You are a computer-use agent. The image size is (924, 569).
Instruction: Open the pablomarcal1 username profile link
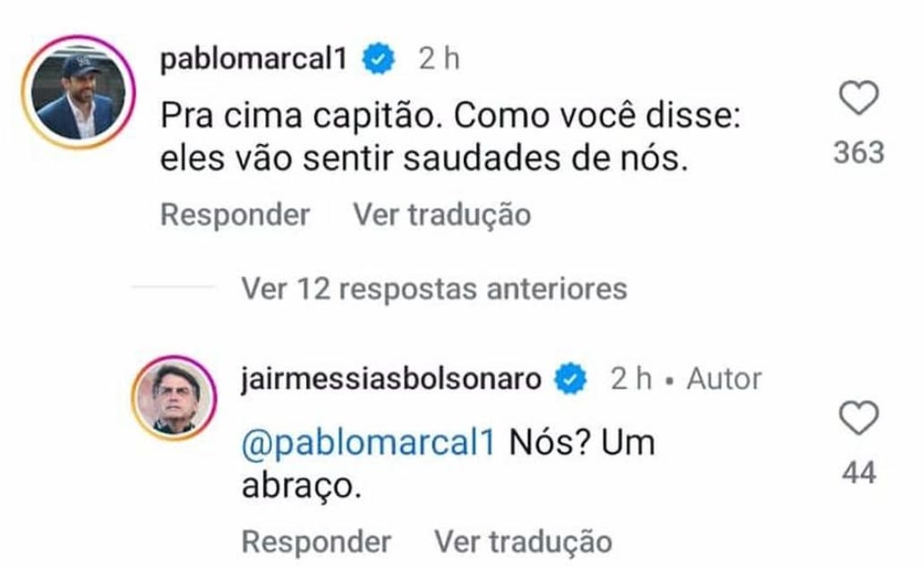pos(254,59)
